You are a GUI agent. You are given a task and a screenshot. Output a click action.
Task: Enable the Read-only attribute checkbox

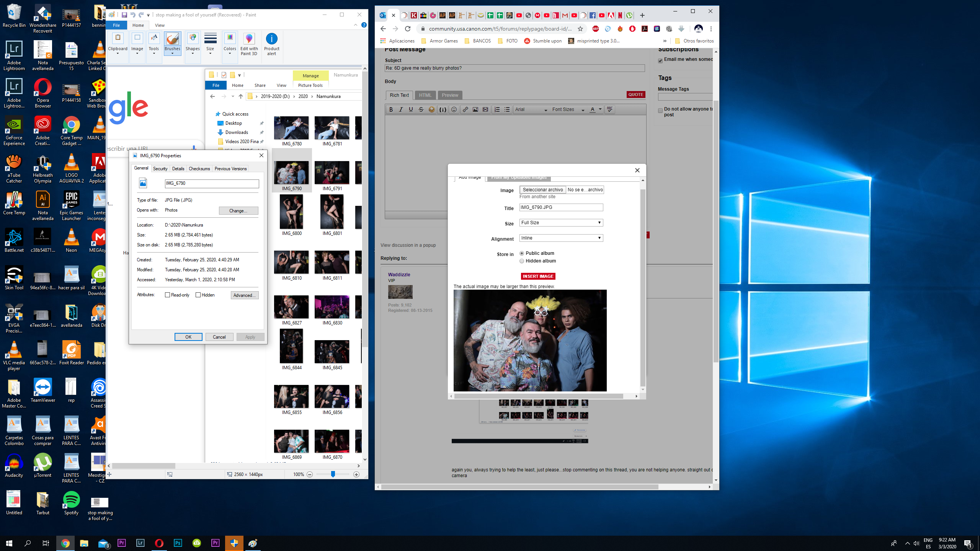pyautogui.click(x=167, y=295)
